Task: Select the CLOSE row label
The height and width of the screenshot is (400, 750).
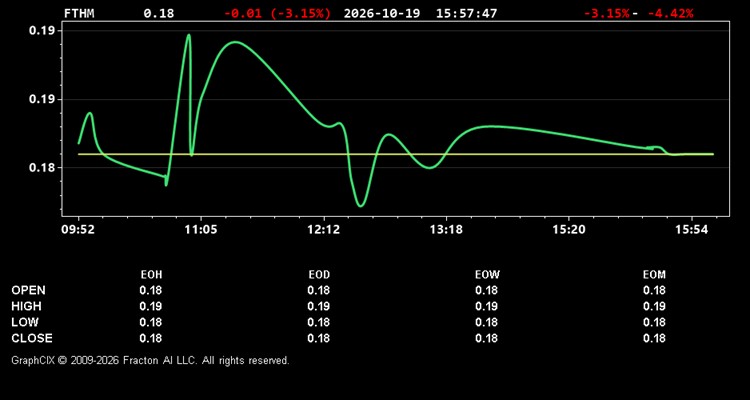Action: coord(32,338)
